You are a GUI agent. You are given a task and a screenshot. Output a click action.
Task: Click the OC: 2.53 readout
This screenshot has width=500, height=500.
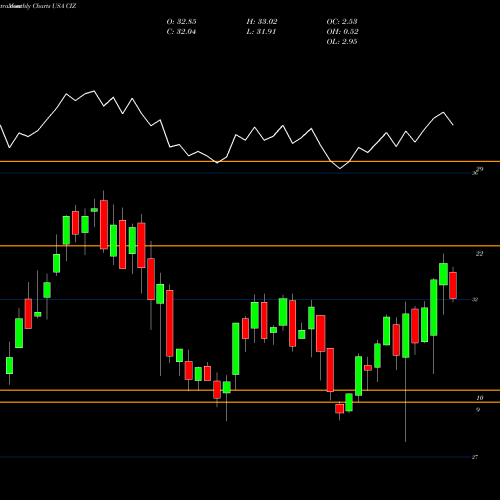coord(342,22)
